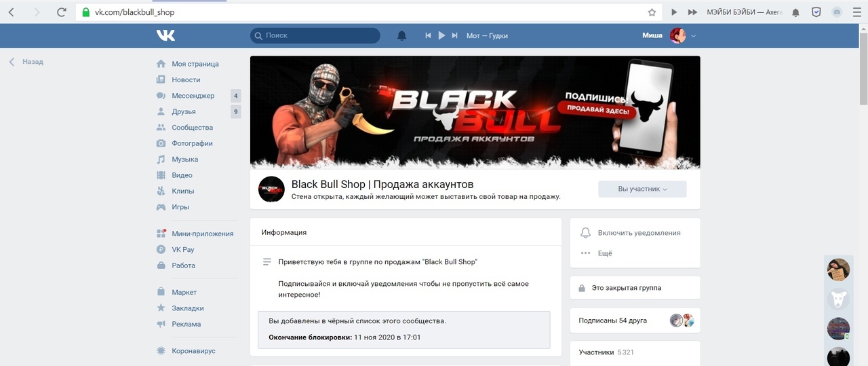868x366 pixels.
Task: Reload the page in the browser
Action: pos(62,12)
